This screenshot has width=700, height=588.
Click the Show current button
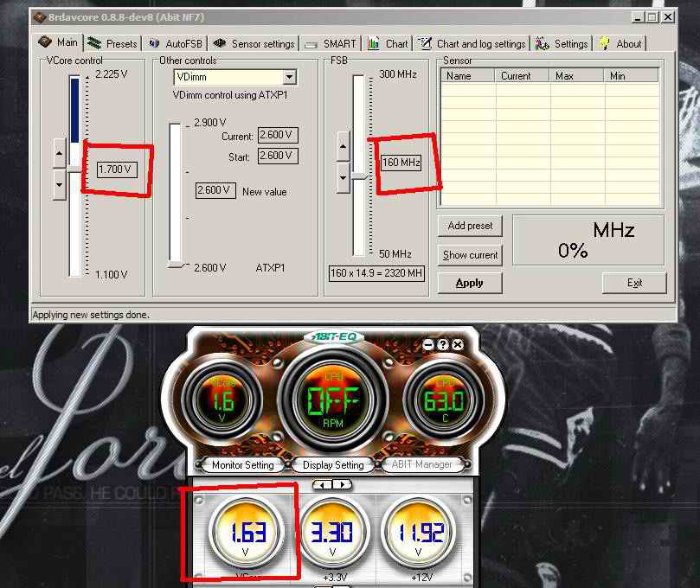point(470,255)
